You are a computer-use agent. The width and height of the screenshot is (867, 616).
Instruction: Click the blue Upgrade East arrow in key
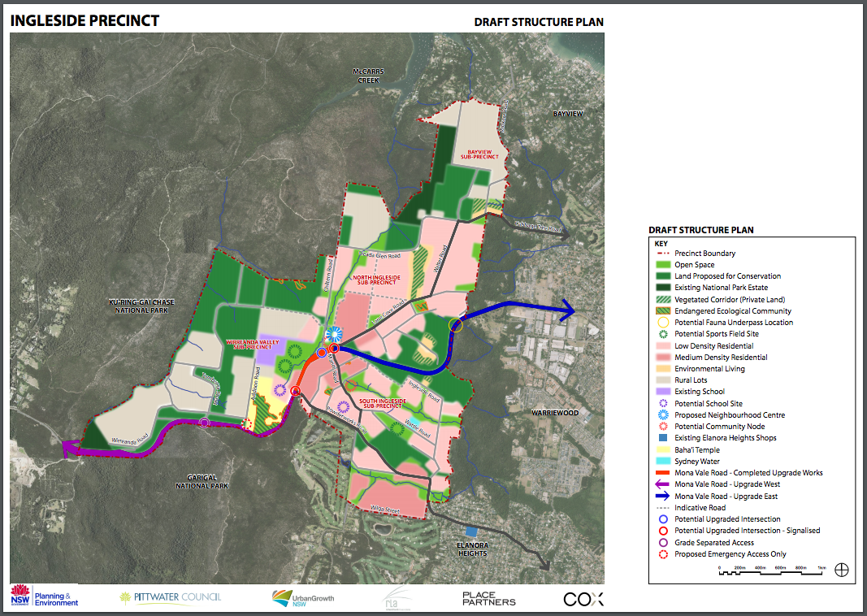(663, 496)
